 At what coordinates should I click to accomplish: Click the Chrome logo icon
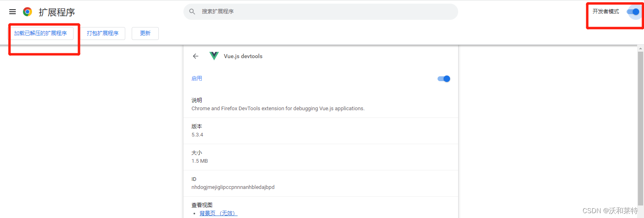(27, 12)
